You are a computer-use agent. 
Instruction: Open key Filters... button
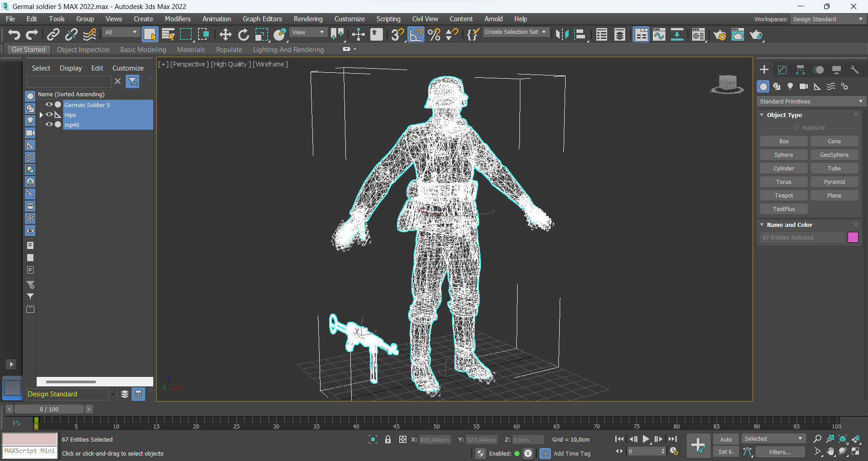[x=780, y=452]
